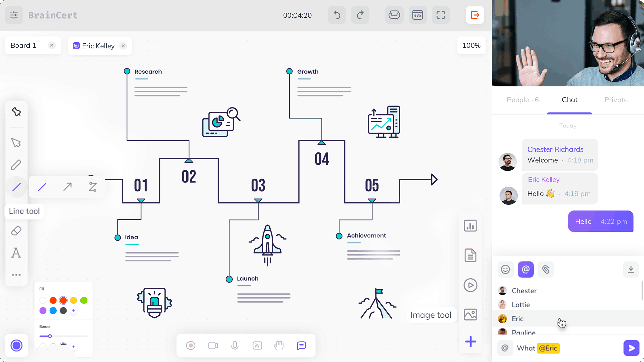644x362 pixels.
Task: Select the text tool
Action: [x=16, y=253]
